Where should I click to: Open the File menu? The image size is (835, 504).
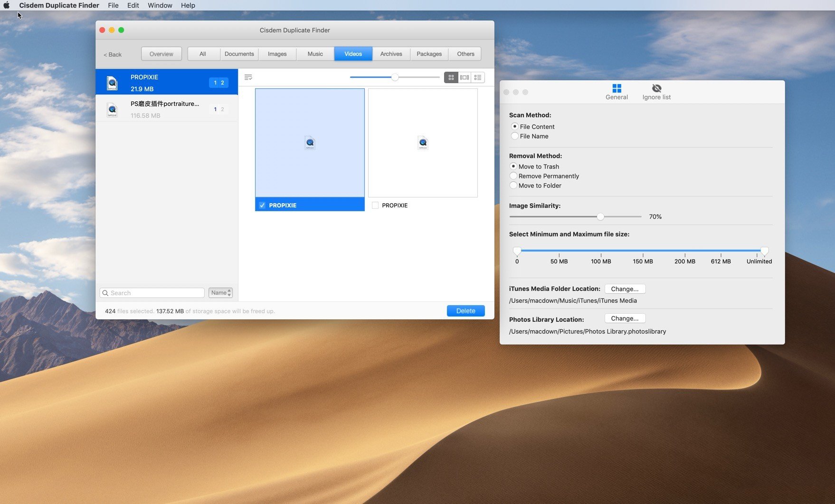pos(113,5)
